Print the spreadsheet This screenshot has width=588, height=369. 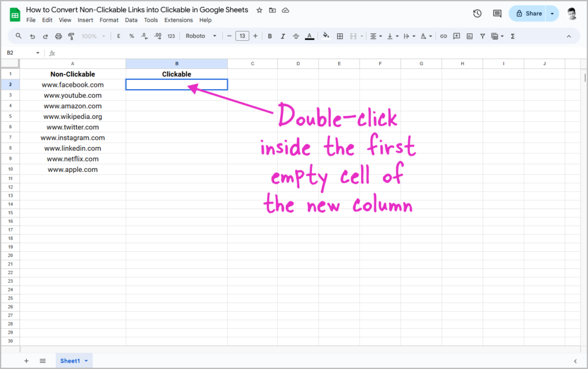[x=59, y=36]
